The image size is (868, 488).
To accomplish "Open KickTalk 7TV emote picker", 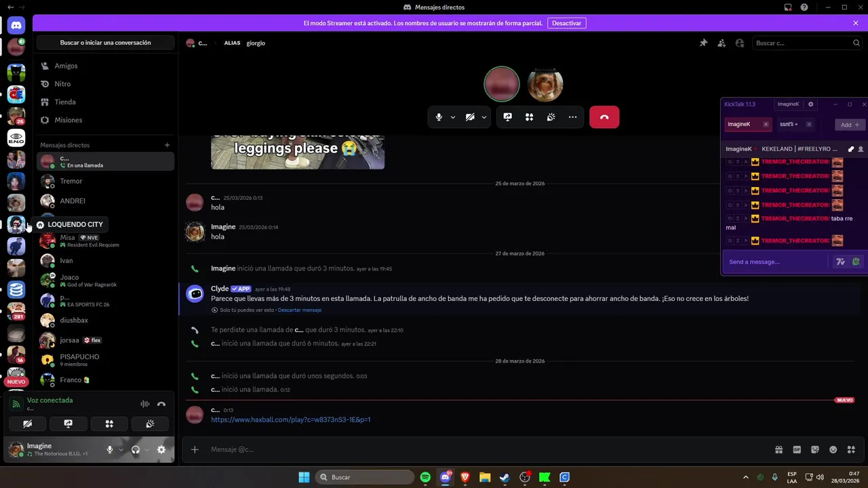I will [x=841, y=262].
